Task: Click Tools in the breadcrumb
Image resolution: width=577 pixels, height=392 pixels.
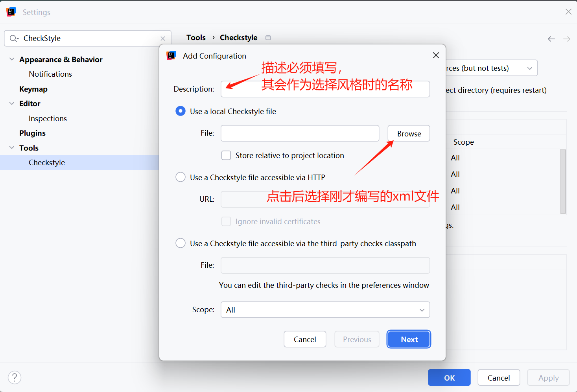Action: click(196, 37)
